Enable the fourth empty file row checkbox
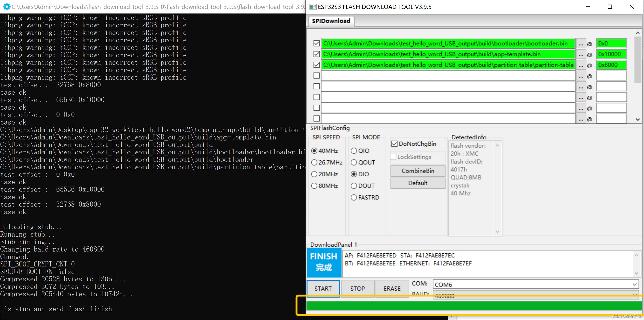 pos(316,76)
